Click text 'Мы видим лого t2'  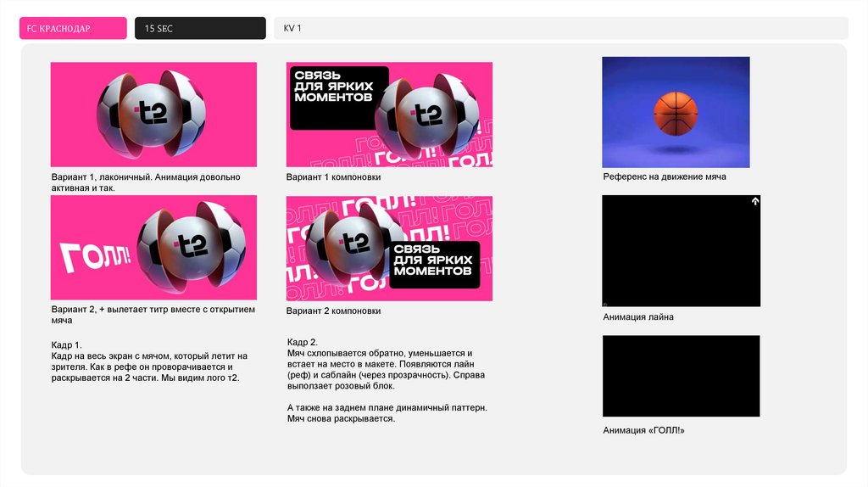pyautogui.click(x=200, y=378)
